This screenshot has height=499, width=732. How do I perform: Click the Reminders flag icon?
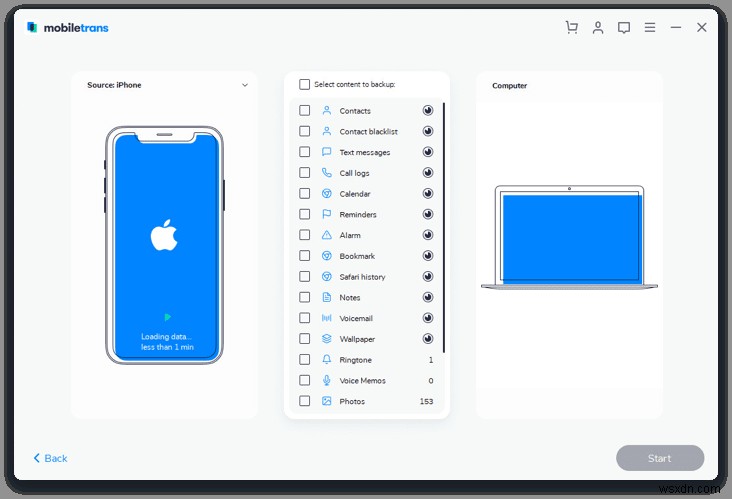point(327,214)
